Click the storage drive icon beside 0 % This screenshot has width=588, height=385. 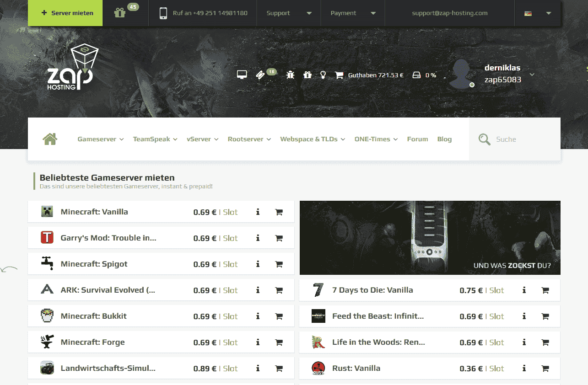[416, 75]
